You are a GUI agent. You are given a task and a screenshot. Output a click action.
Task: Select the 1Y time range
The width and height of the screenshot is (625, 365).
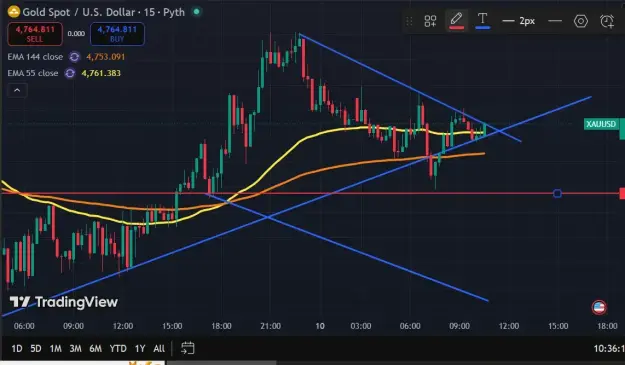[x=140, y=349]
